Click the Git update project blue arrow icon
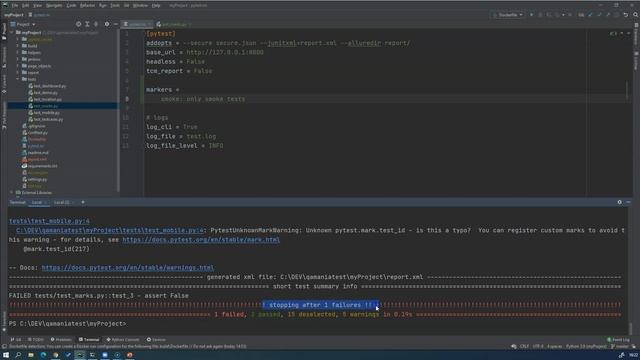The image size is (640, 360). click(x=590, y=15)
